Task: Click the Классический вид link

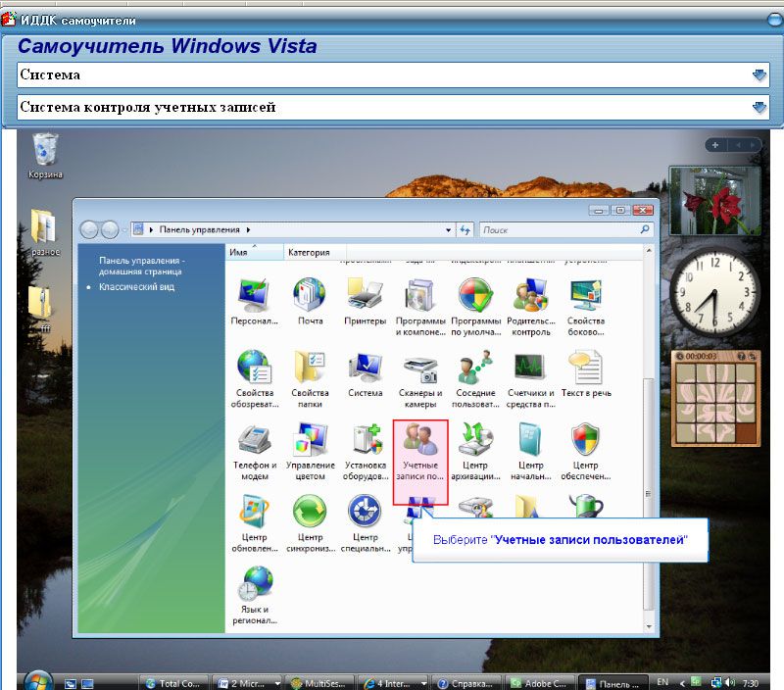Action: 136,287
